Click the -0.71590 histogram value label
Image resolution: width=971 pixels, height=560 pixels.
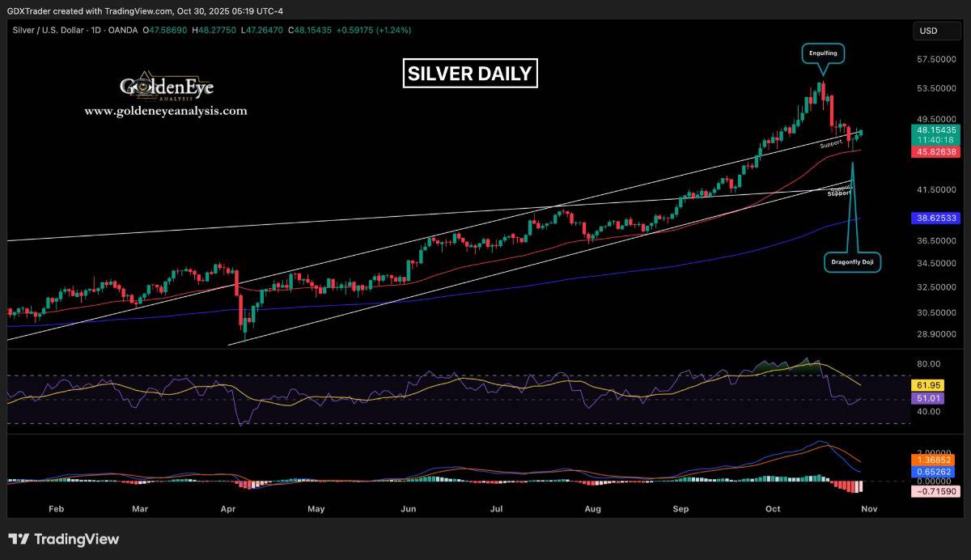936,491
